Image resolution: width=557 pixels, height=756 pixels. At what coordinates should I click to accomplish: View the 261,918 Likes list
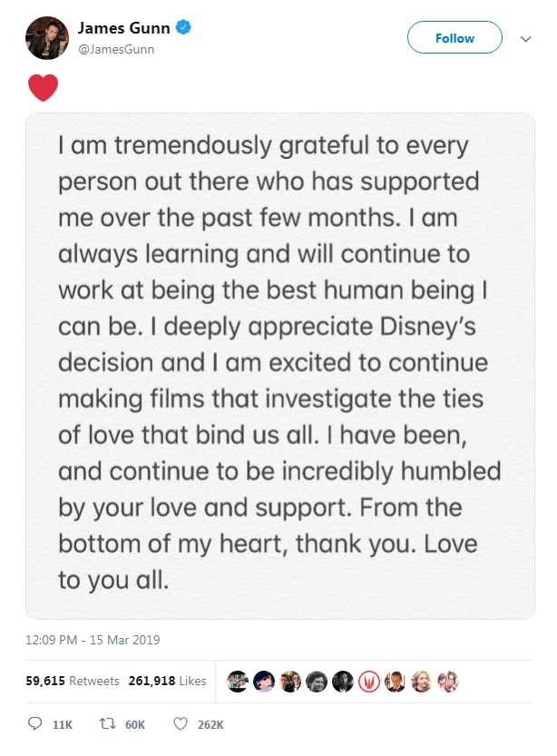point(167,681)
